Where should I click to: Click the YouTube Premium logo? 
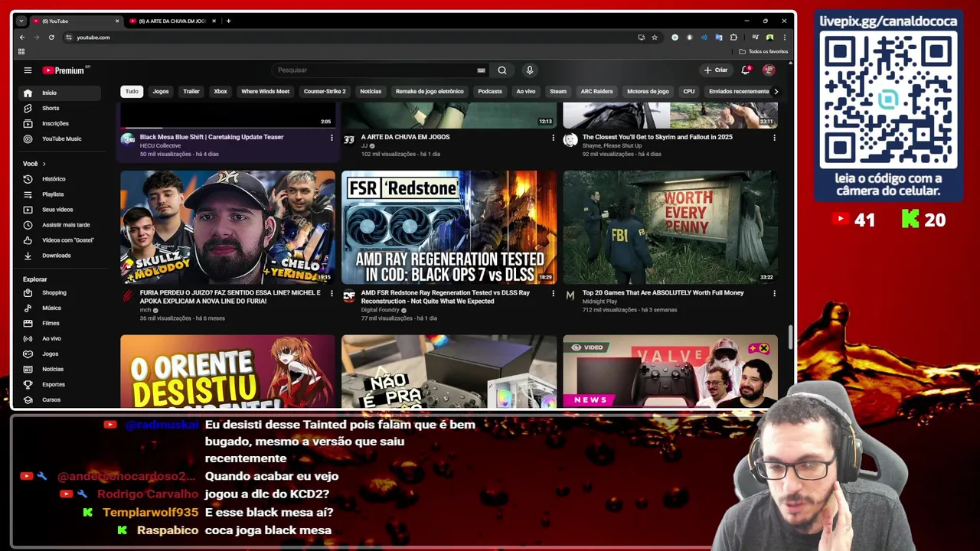point(64,70)
